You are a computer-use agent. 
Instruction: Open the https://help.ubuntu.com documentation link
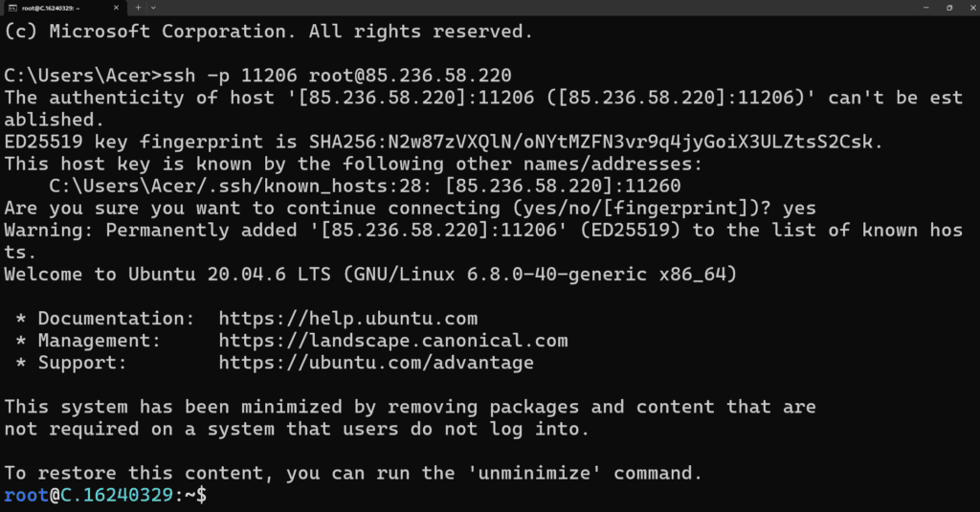[x=348, y=318]
